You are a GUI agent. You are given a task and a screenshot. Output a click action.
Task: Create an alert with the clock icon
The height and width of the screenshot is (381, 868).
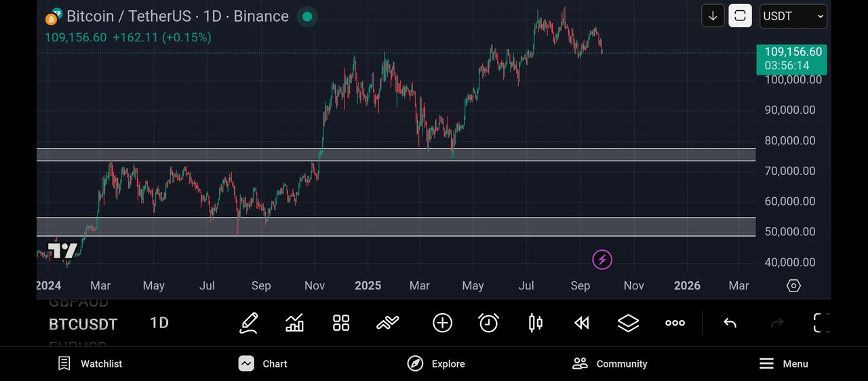pos(489,323)
